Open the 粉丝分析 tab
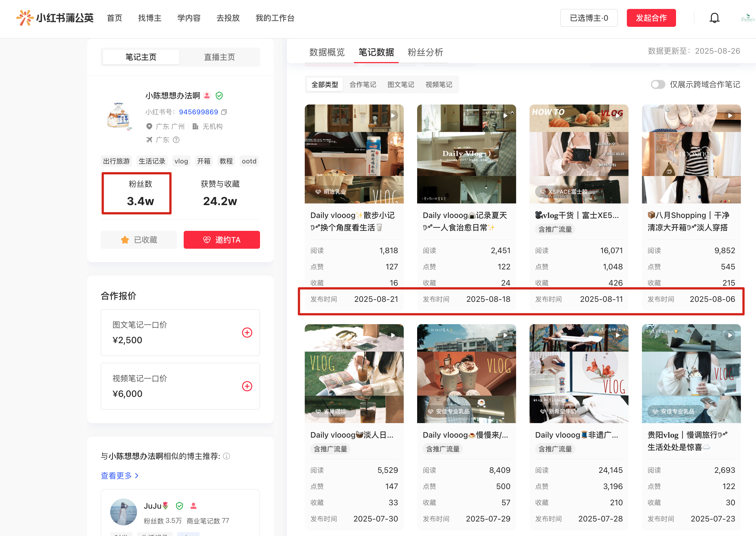 pyautogui.click(x=425, y=52)
